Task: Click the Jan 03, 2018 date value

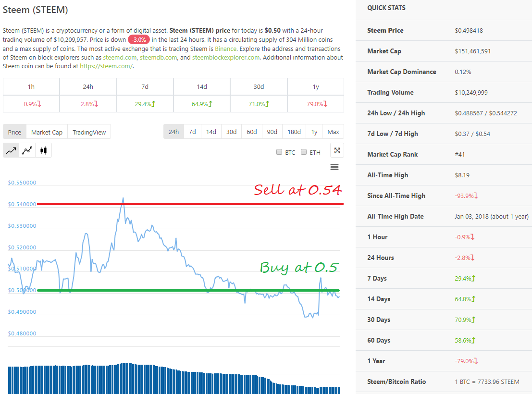Action: click(x=492, y=217)
